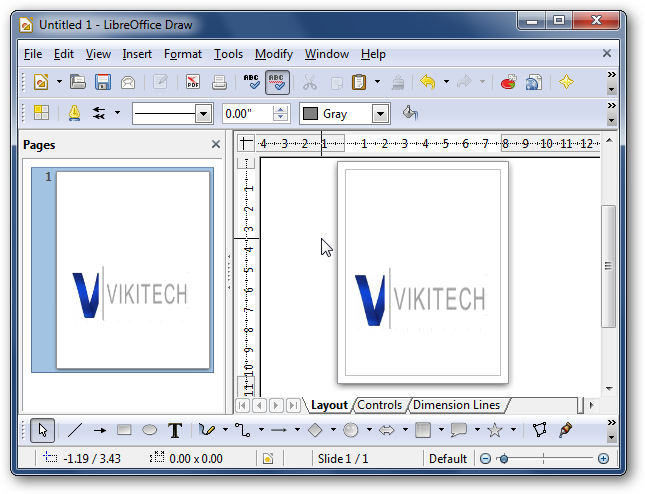
Task: Toggle AutoSpellcheck
Action: 277,82
